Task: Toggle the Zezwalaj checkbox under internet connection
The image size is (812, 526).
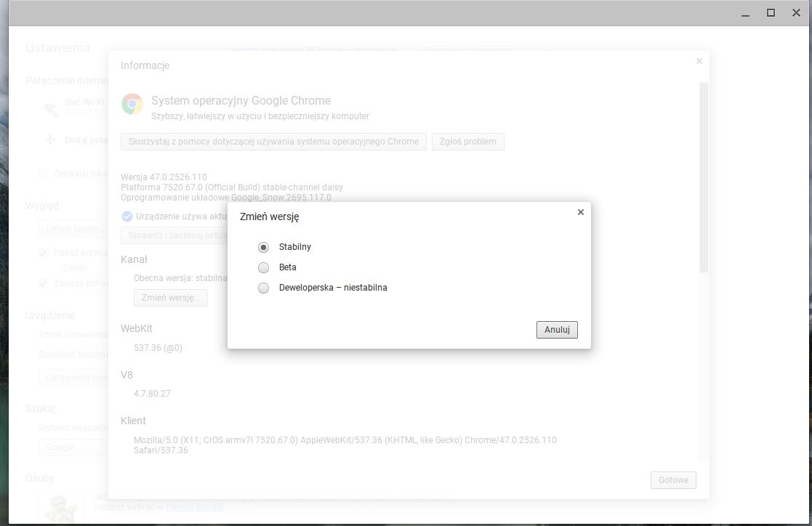Action: pos(44,174)
